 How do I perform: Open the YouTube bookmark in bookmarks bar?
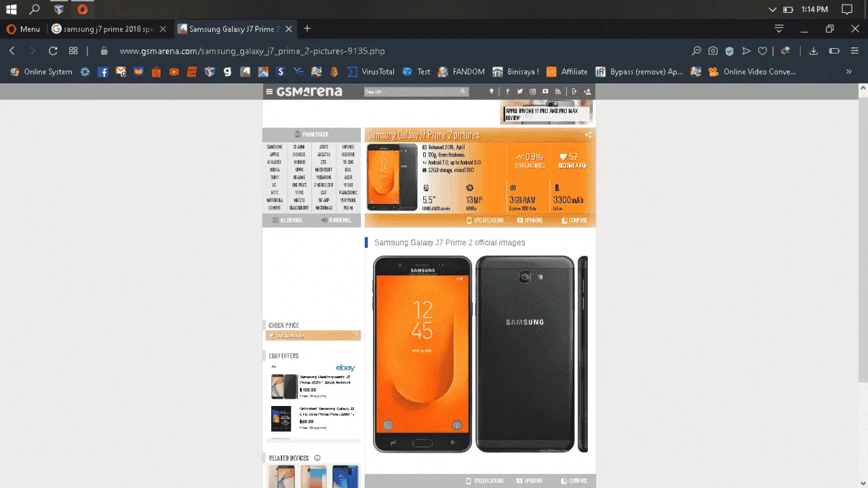pos(174,72)
